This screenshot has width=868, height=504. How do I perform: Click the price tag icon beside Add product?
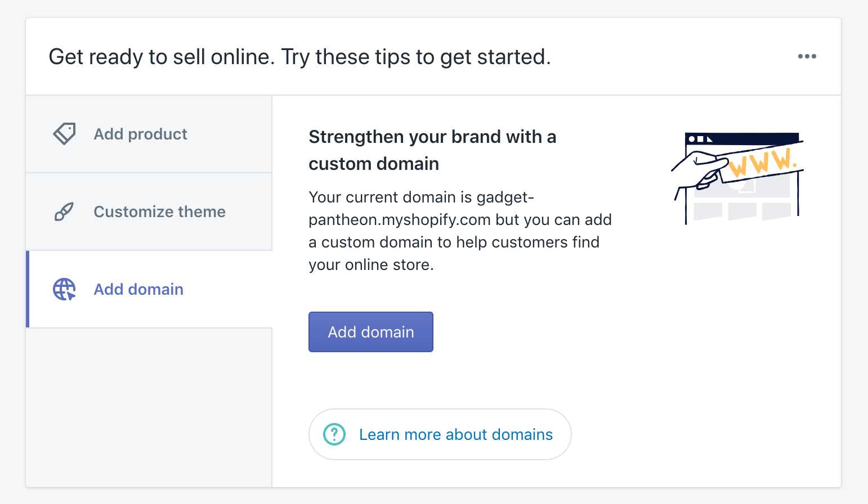click(64, 134)
